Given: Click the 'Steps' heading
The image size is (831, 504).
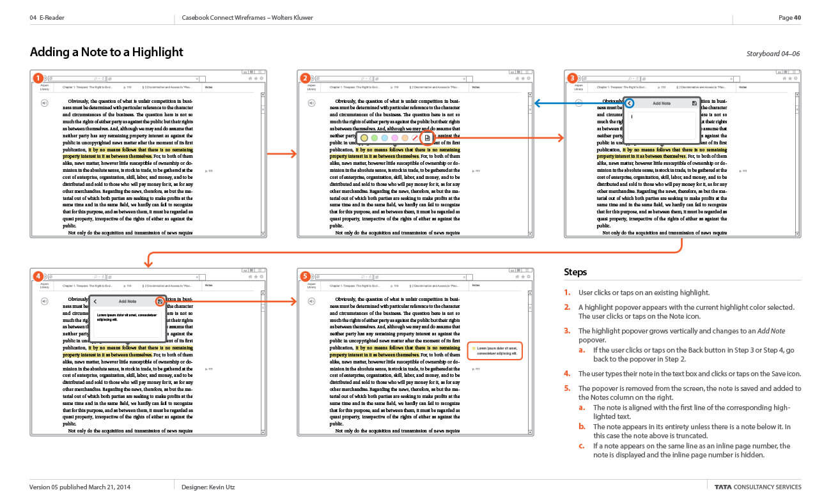Looking at the screenshot, I should coord(575,272).
